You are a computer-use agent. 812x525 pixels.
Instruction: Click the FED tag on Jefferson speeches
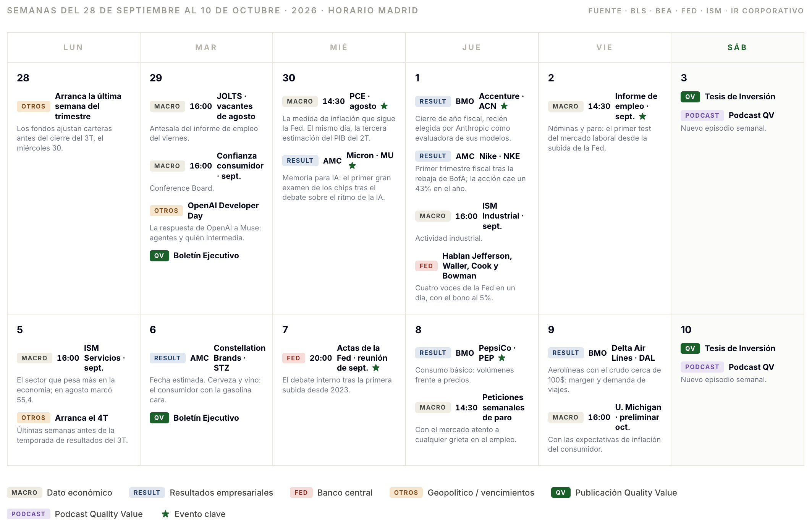(x=426, y=266)
